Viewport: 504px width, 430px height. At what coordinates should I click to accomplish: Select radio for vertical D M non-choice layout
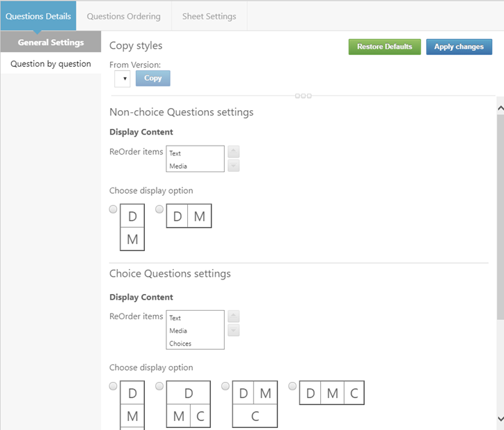pos(113,209)
